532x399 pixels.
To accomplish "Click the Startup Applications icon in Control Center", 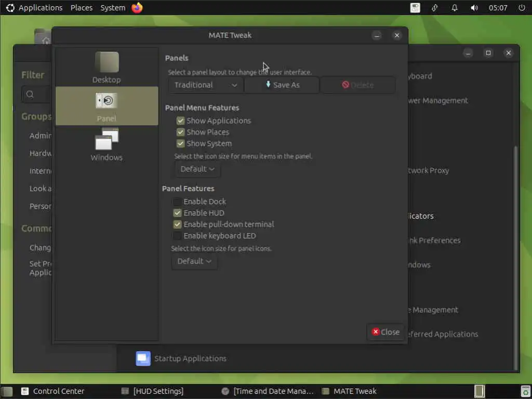I will [x=143, y=358].
